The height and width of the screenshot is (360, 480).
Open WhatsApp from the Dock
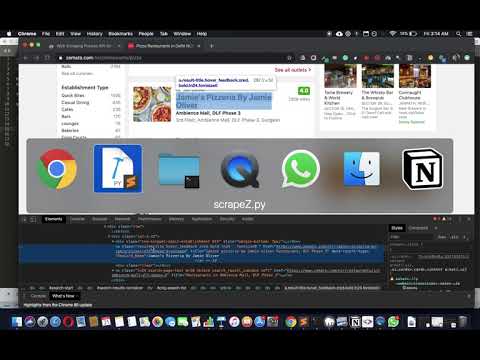click(x=393, y=322)
